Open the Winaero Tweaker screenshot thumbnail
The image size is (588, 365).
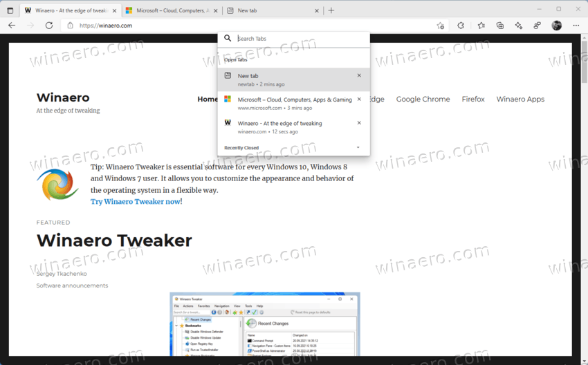265,324
